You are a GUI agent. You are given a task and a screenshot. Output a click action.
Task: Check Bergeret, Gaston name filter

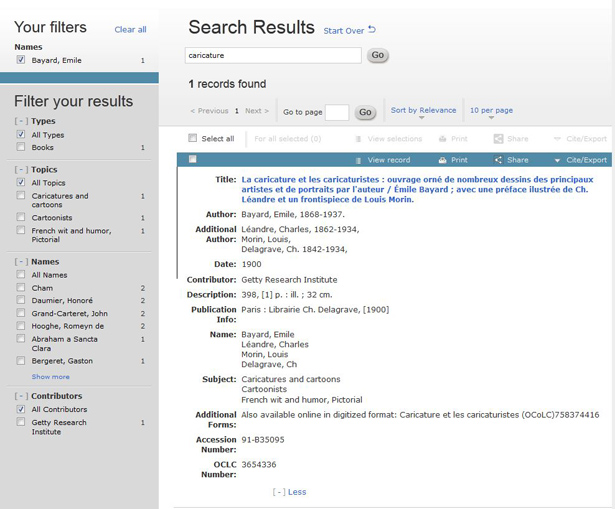pos(21,360)
